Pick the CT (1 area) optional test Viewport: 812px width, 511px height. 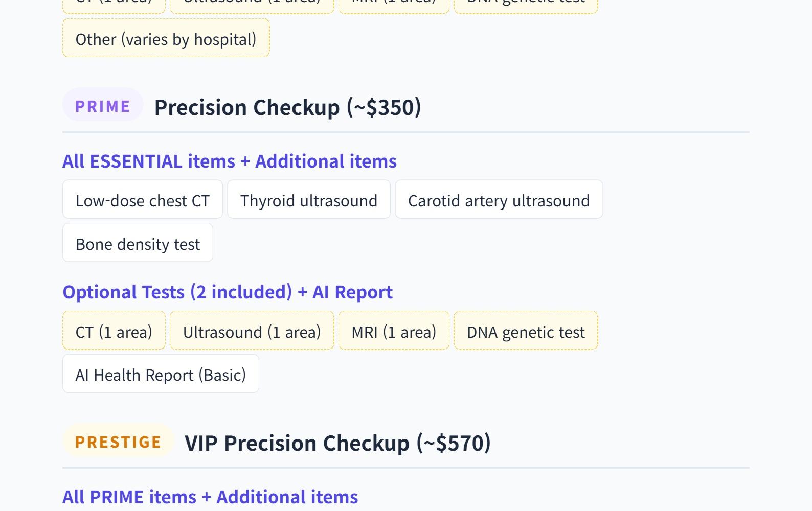[114, 332]
